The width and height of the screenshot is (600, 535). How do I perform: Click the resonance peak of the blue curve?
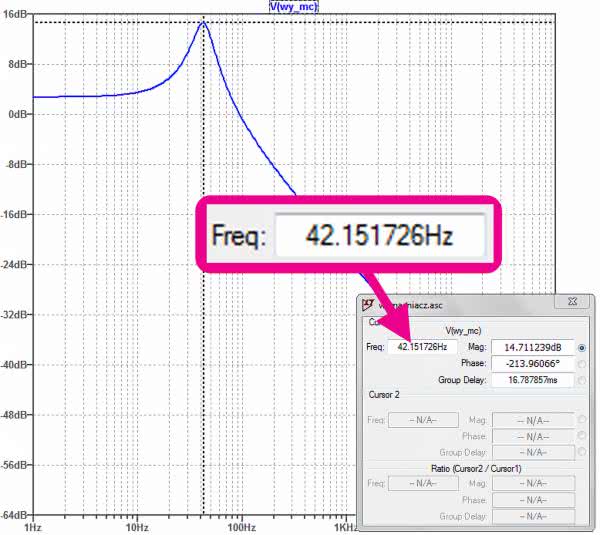tap(203, 22)
